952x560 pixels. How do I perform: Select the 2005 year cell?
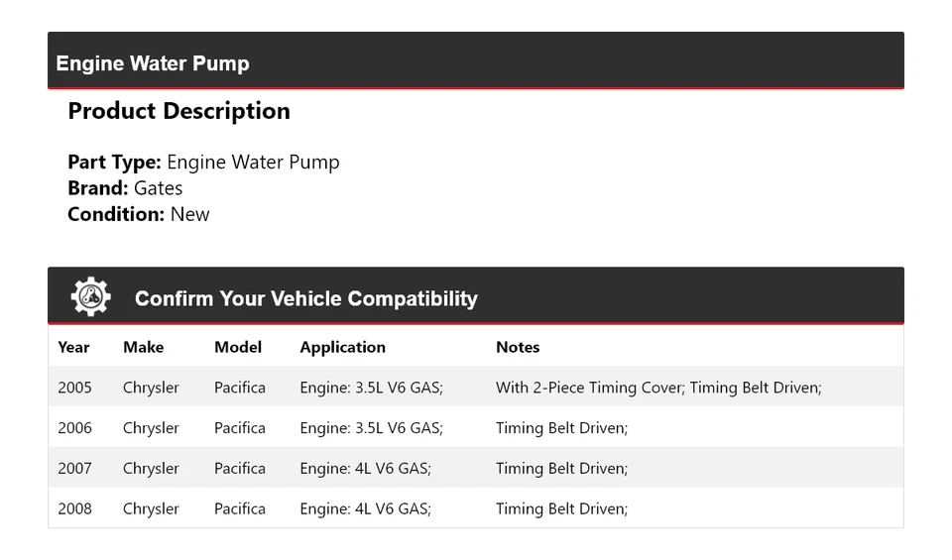coord(74,388)
